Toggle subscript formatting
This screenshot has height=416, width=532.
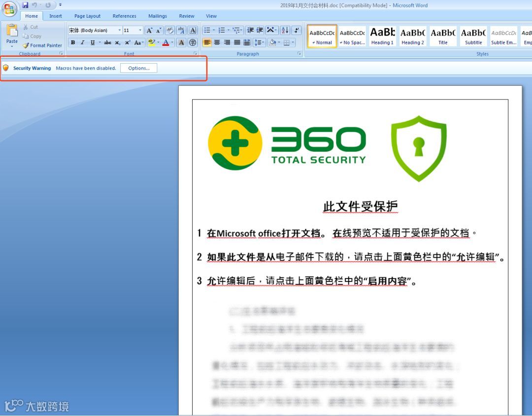click(x=117, y=42)
